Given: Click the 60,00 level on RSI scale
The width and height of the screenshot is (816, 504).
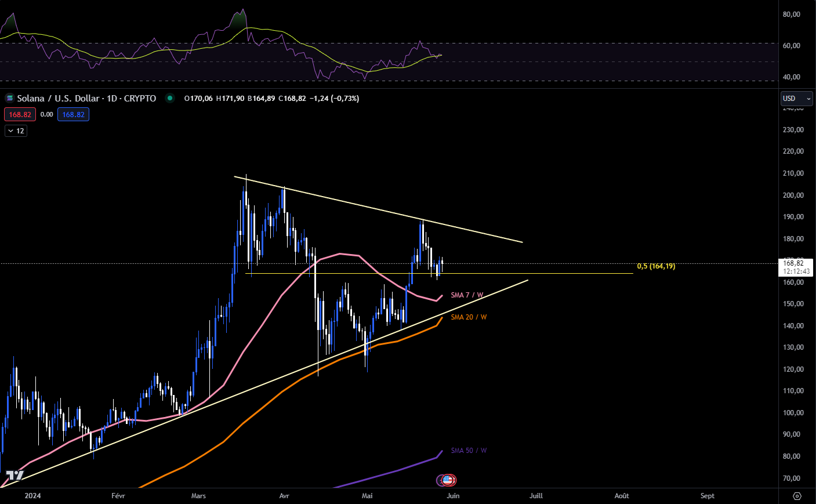Looking at the screenshot, I should pyautogui.click(x=791, y=46).
